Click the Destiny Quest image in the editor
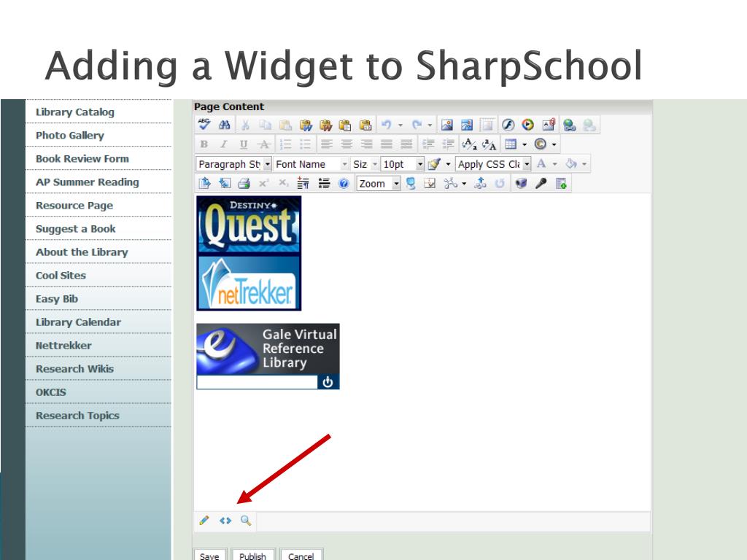The image size is (747, 560). coord(249,225)
